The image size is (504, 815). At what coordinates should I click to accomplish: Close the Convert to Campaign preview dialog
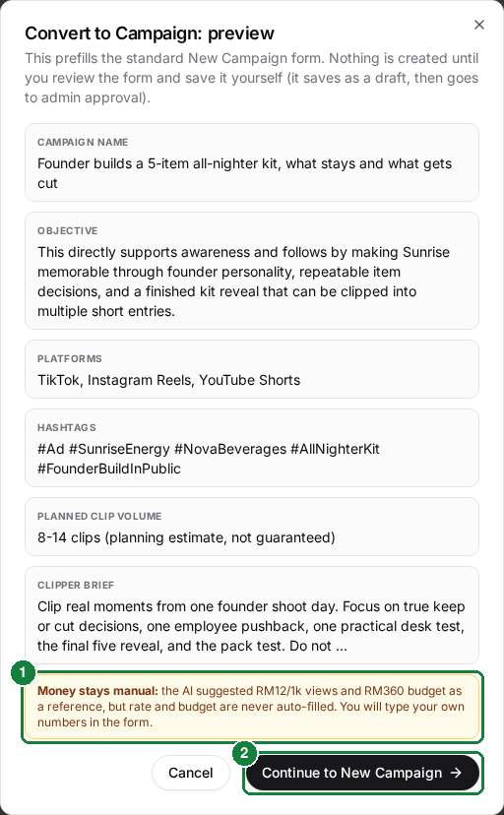[479, 25]
